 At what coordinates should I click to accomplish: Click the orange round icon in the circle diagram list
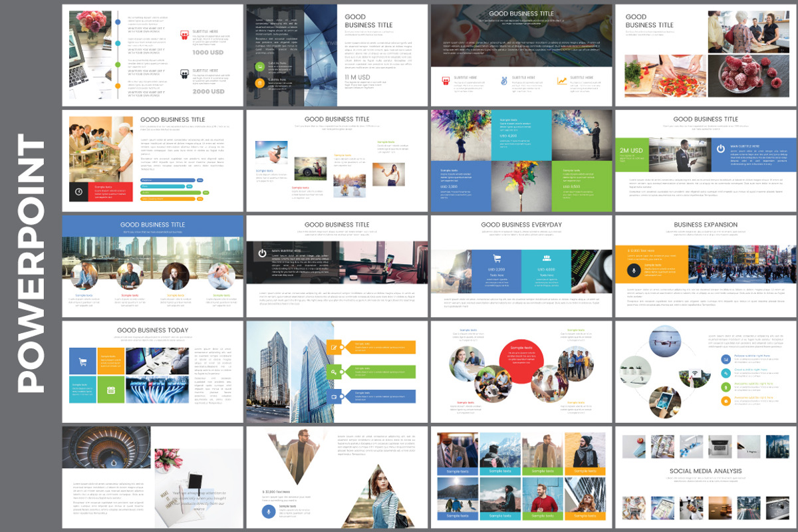[x=725, y=400]
